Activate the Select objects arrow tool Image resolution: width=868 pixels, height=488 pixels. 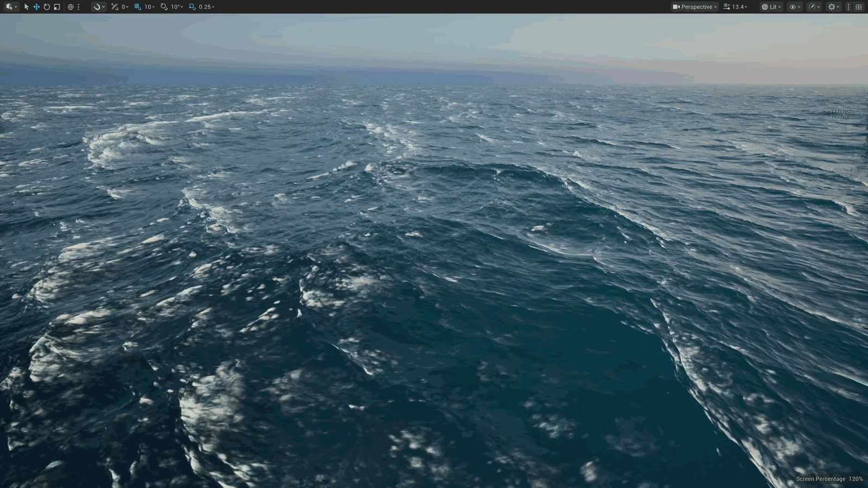26,7
